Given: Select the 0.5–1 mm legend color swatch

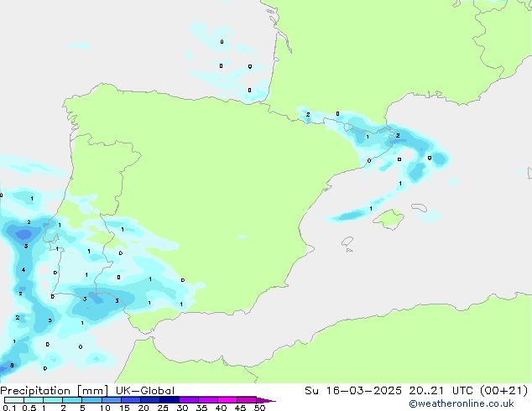Looking at the screenshot, I should [x=34, y=400].
